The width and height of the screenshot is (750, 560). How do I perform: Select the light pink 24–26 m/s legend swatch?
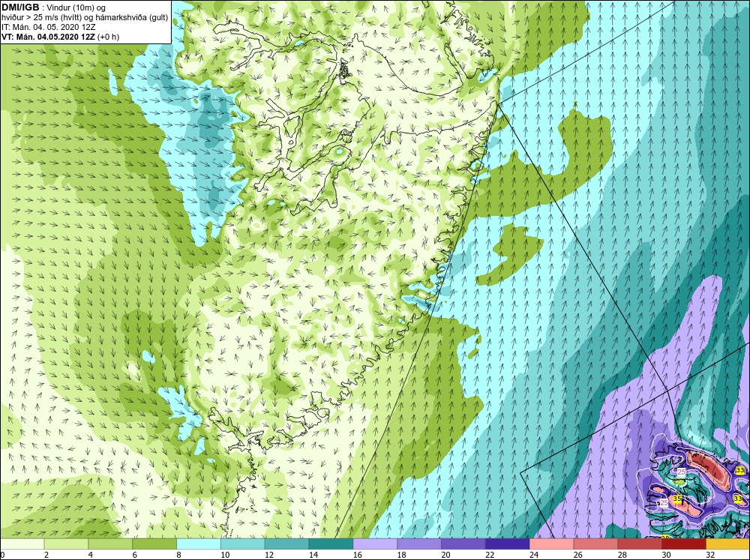tap(551, 544)
